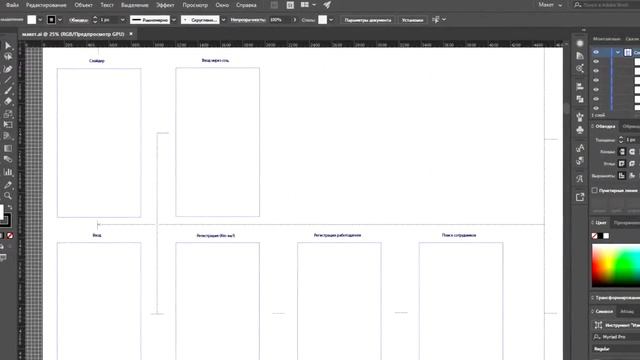Open the workspace switcher Макет dropdown

pos(550,5)
